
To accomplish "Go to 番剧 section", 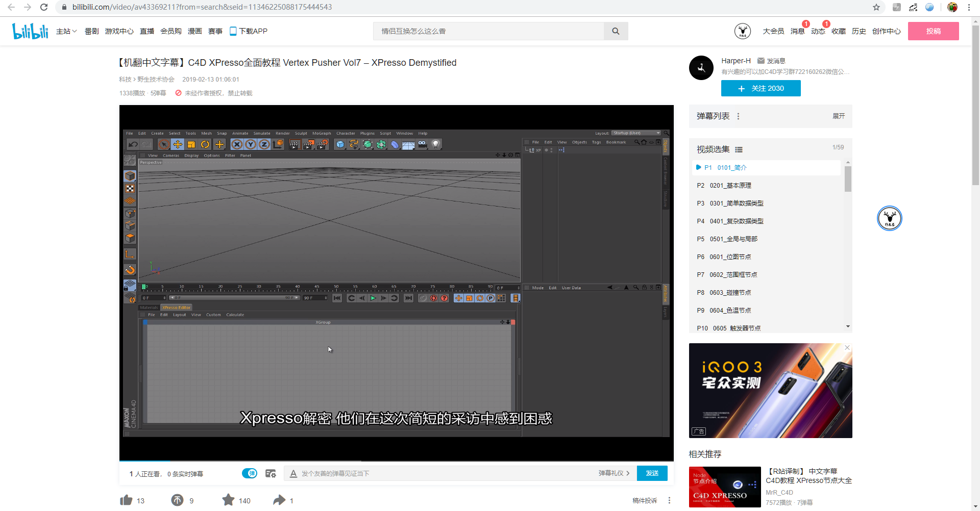I will click(x=92, y=31).
